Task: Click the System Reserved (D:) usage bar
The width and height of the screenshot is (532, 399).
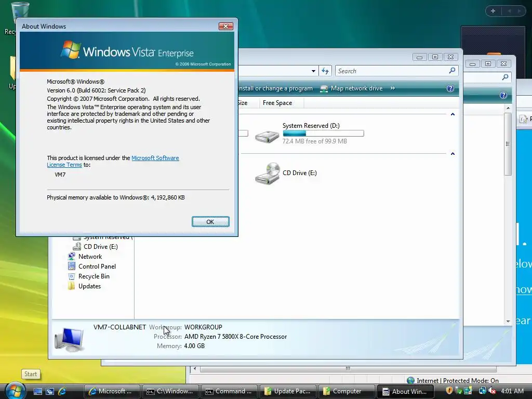Action: pos(323,134)
